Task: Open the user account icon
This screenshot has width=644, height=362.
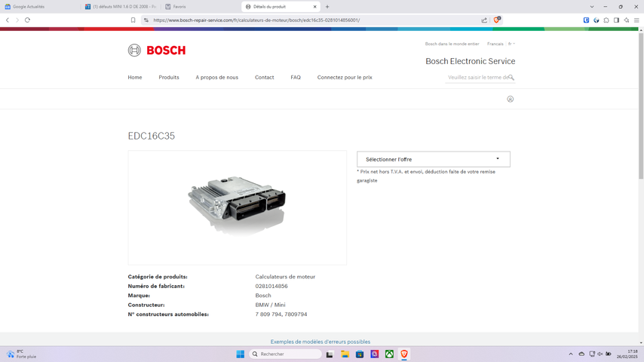Action: tap(510, 99)
